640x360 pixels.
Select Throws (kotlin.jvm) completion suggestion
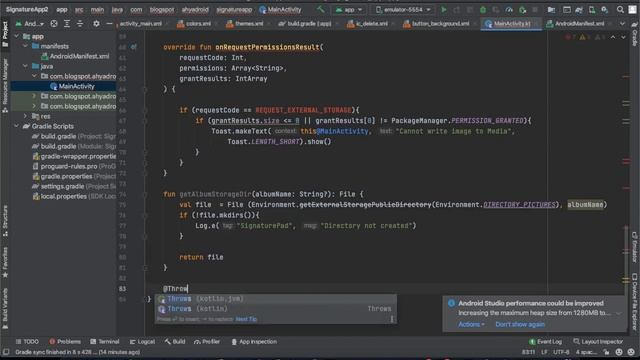point(275,299)
